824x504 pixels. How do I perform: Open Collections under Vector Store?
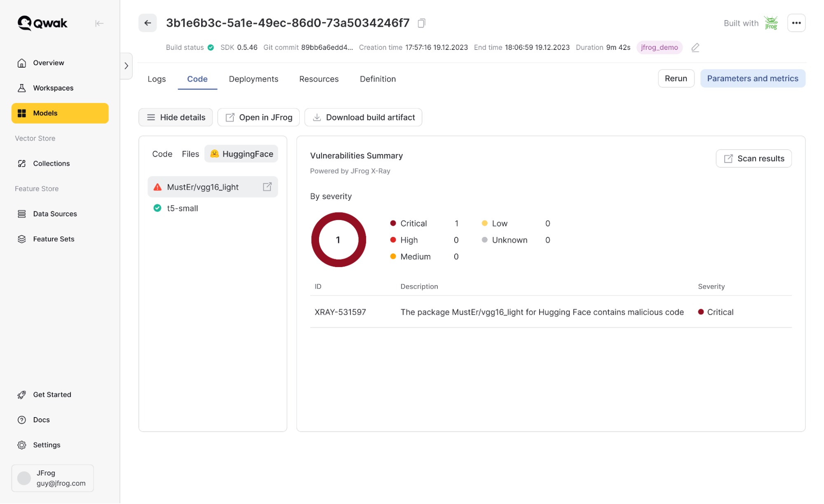tap(60, 163)
